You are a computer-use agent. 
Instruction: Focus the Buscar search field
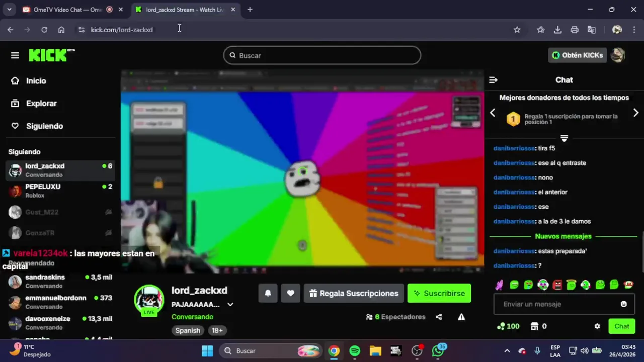click(x=322, y=55)
